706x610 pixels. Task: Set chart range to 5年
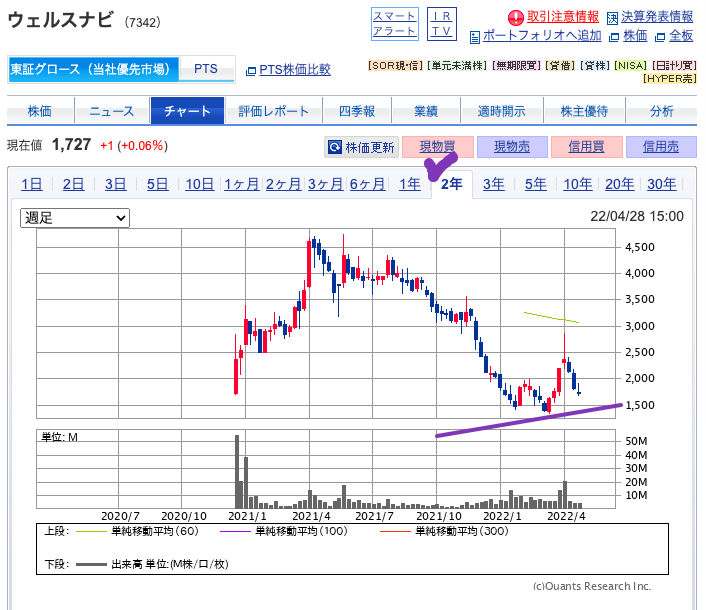(536, 184)
